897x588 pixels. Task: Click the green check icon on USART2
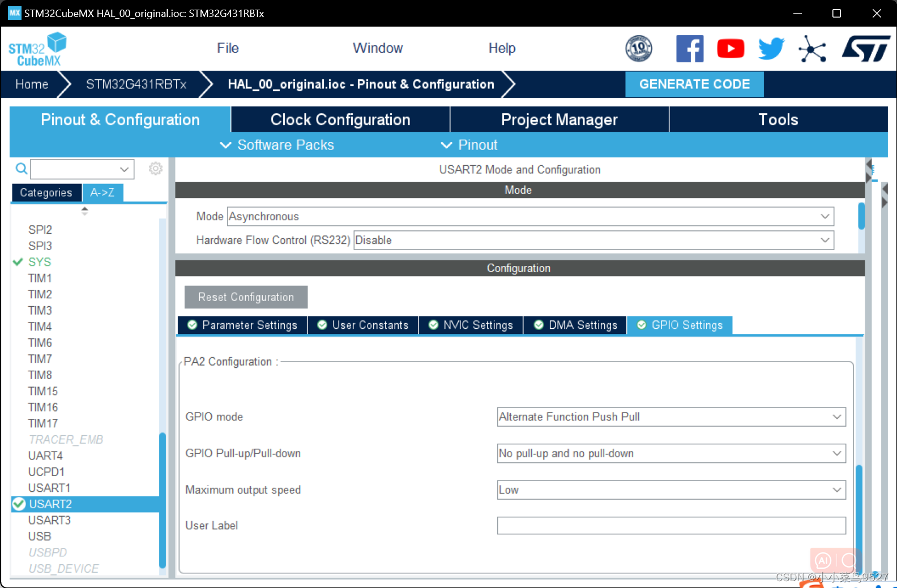19,504
